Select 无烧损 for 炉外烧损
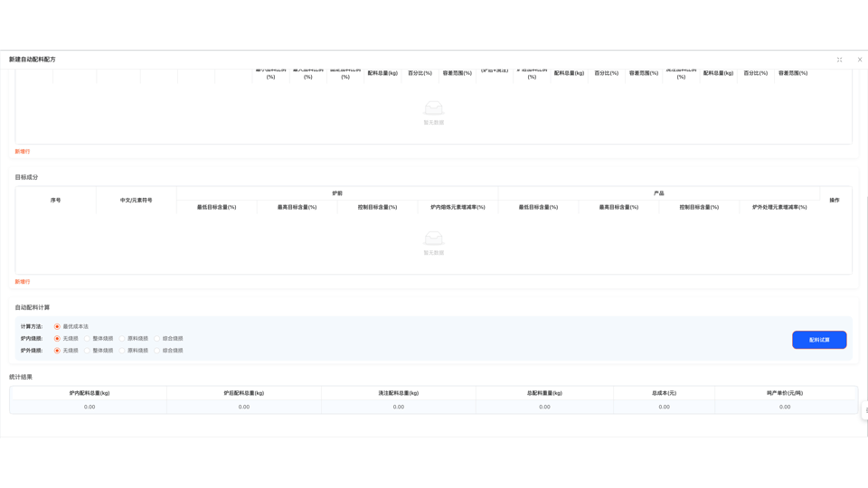Image resolution: width=868 pixels, height=488 pixels. click(57, 351)
